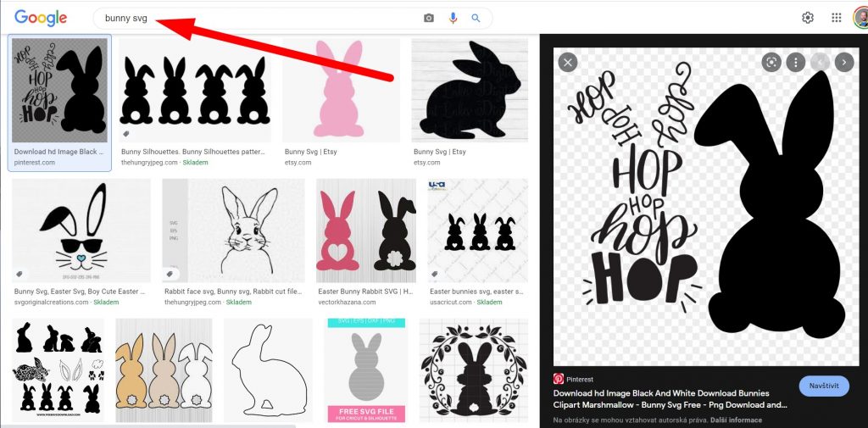
Task: Activate Google Lens icon on the preview image
Action: [x=771, y=62]
